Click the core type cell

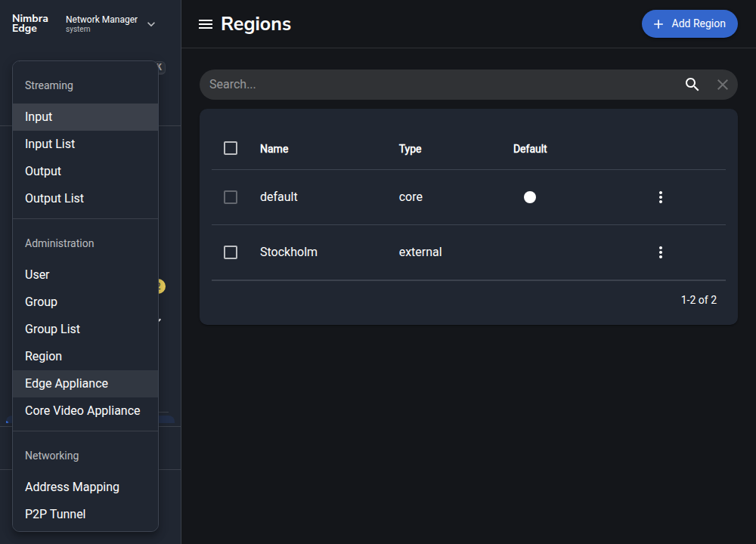tap(411, 197)
